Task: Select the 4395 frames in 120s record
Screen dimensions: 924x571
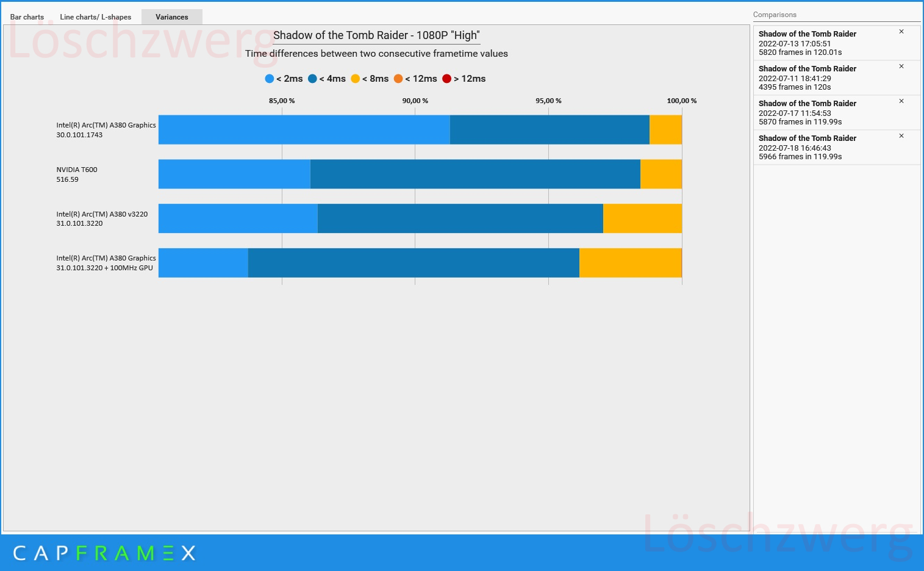Action: (837, 77)
